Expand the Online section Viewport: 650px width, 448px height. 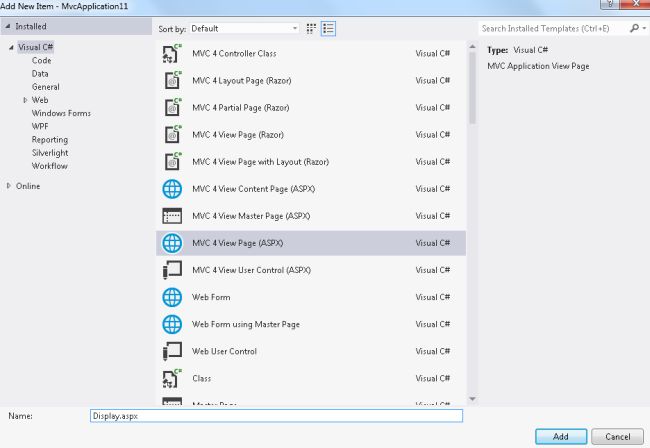click(8, 186)
